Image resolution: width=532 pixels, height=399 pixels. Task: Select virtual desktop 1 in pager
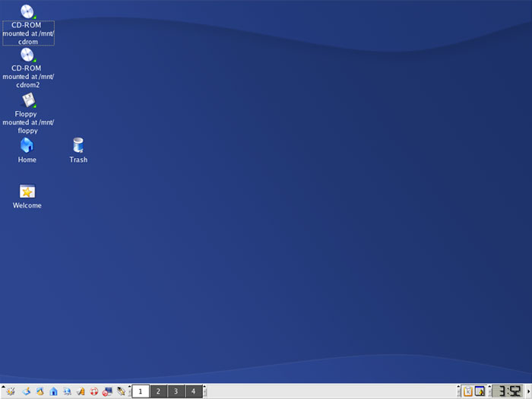[x=141, y=391]
